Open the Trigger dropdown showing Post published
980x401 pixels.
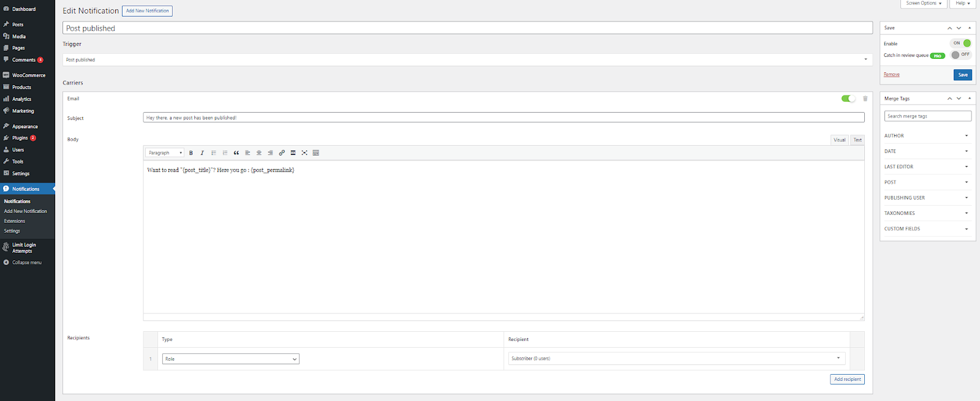[x=467, y=60]
